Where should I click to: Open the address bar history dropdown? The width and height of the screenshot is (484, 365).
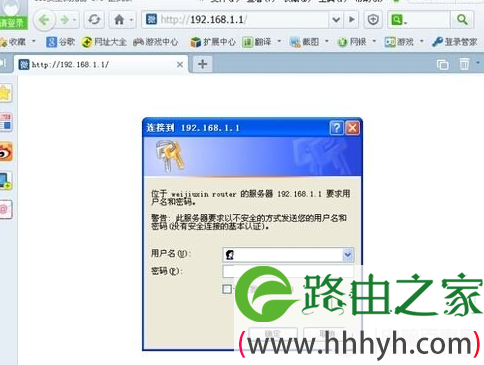tap(336, 20)
